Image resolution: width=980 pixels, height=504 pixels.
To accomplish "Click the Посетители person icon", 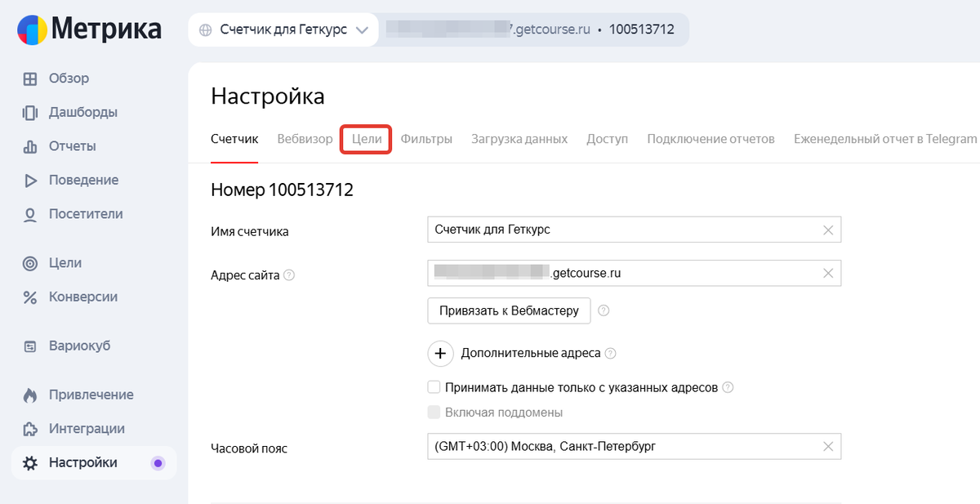I will tap(30, 215).
